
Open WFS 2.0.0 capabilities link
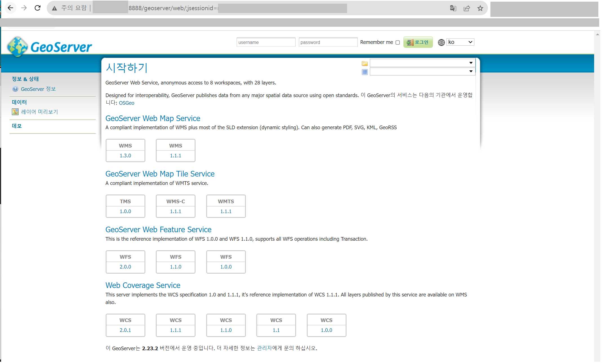tap(125, 267)
